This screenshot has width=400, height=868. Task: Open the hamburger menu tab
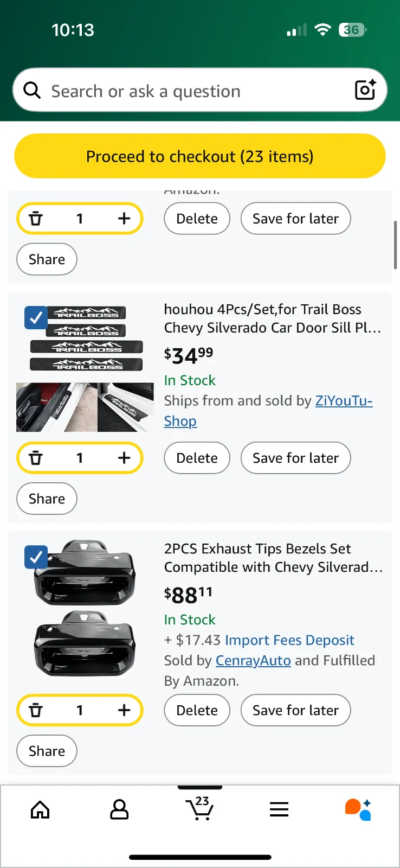pos(279,810)
